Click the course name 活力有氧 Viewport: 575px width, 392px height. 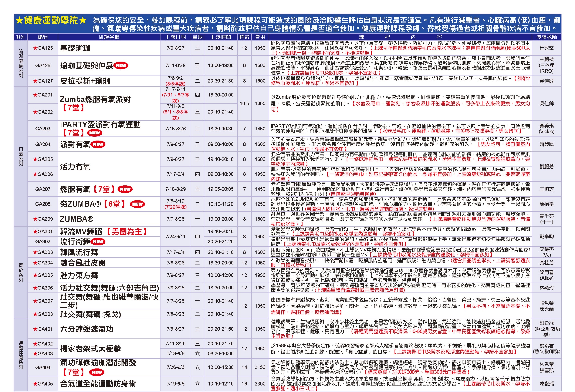75,167
